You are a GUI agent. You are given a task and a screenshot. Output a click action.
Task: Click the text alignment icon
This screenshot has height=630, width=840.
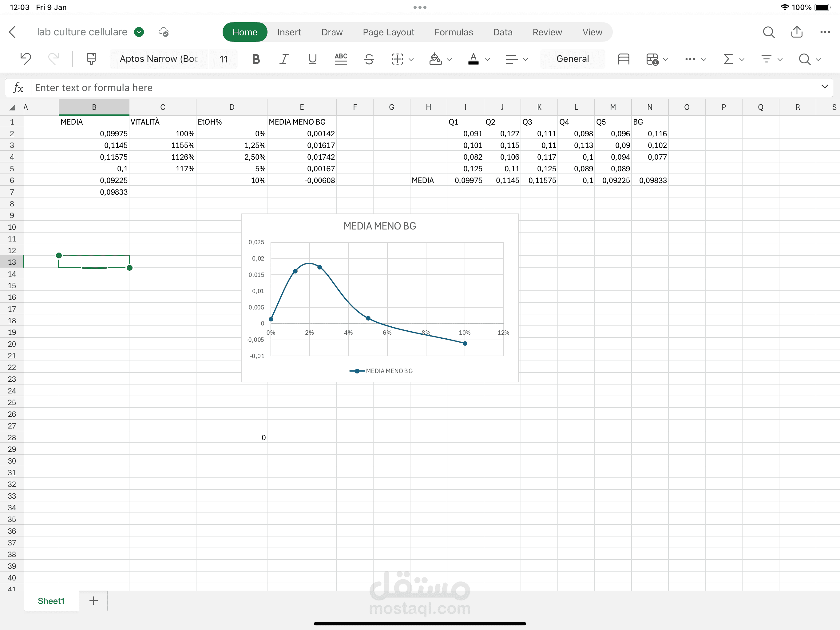click(x=512, y=59)
